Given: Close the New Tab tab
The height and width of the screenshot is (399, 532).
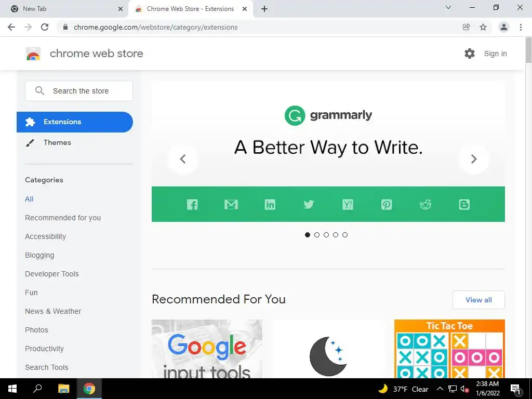Looking at the screenshot, I should tap(121, 9).
